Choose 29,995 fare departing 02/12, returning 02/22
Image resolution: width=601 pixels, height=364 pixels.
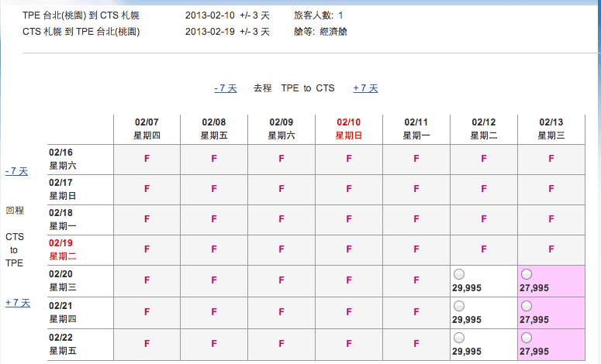459,338
